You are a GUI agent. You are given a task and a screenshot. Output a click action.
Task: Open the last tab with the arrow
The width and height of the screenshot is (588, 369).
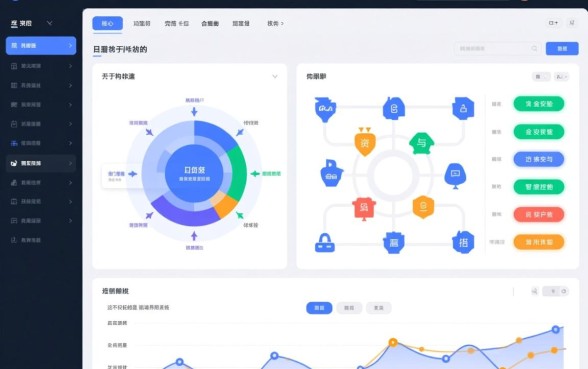tap(275, 23)
